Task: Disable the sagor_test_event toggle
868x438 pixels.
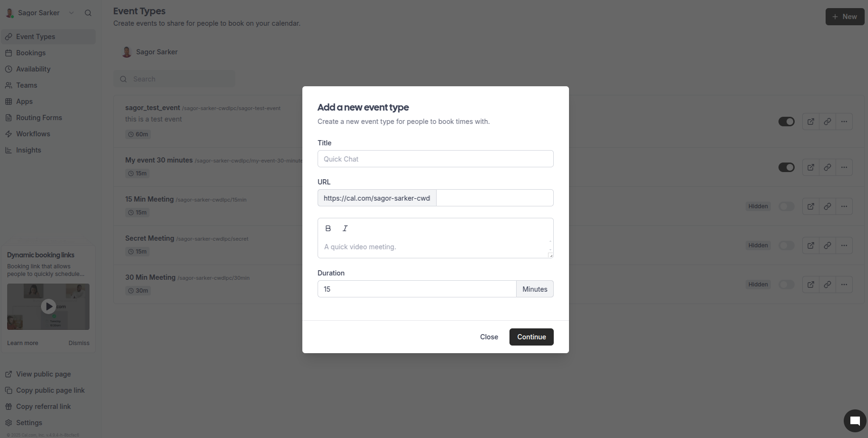Action: [x=786, y=122]
